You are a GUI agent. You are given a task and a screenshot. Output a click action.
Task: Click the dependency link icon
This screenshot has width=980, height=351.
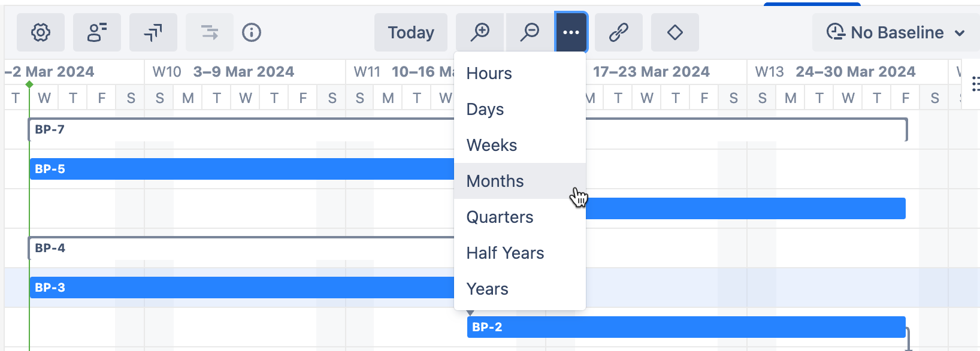pyautogui.click(x=618, y=32)
